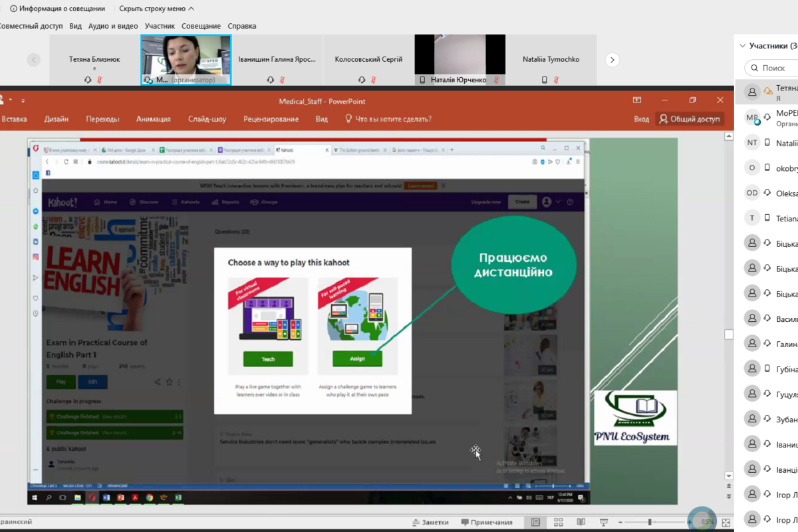Open the Normal view icon in status bar

(x=535, y=522)
